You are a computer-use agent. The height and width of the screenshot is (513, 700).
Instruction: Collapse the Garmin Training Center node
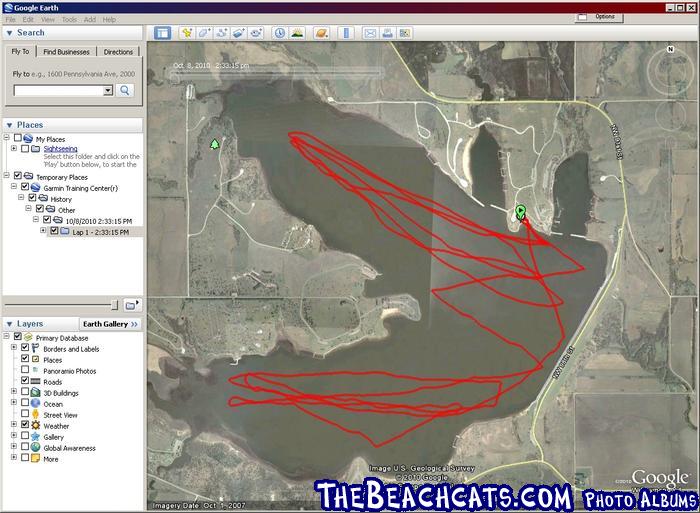(x=14, y=187)
